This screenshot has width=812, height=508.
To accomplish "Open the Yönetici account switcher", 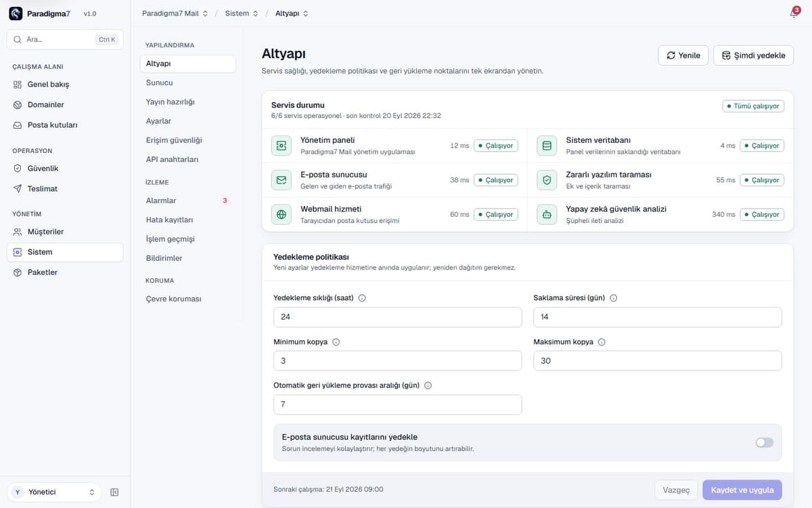I will point(54,492).
